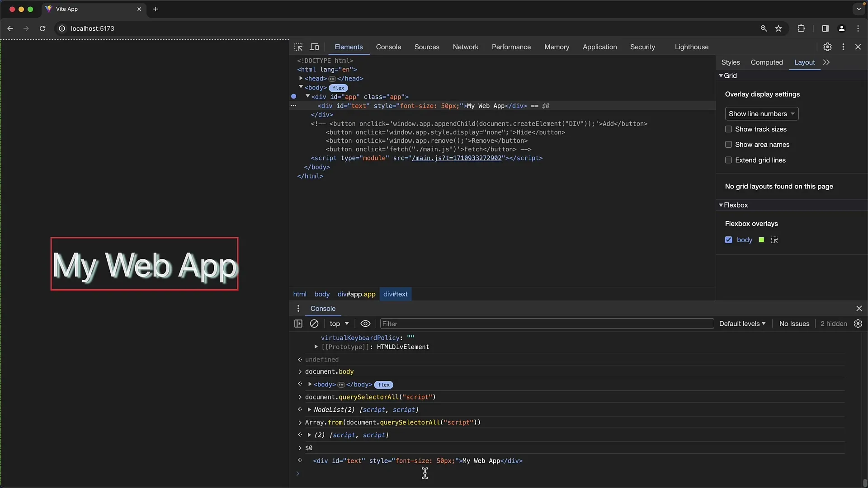
Task: Switch to the Styles sidebar tab
Action: [x=731, y=62]
